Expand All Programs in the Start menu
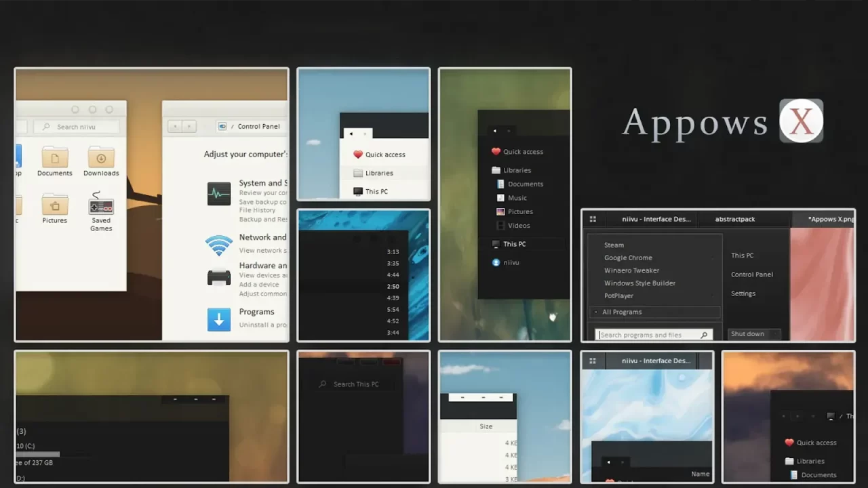The image size is (868, 488). [x=654, y=312]
